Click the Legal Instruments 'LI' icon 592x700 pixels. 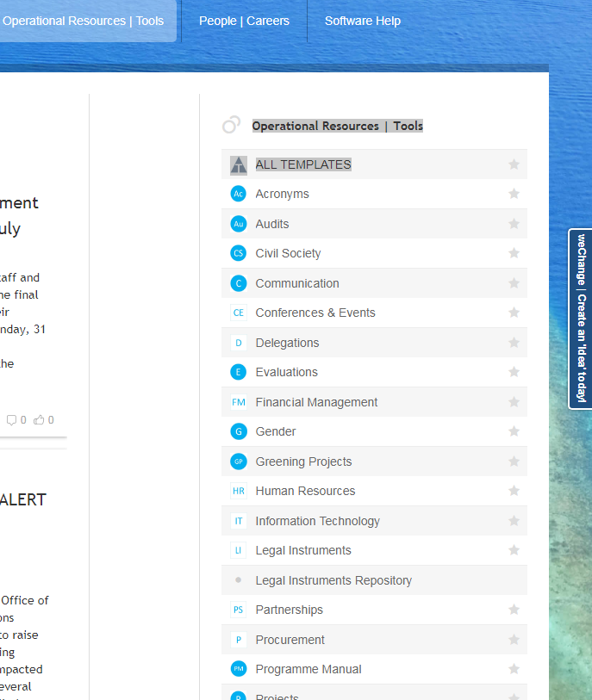pyautogui.click(x=239, y=550)
